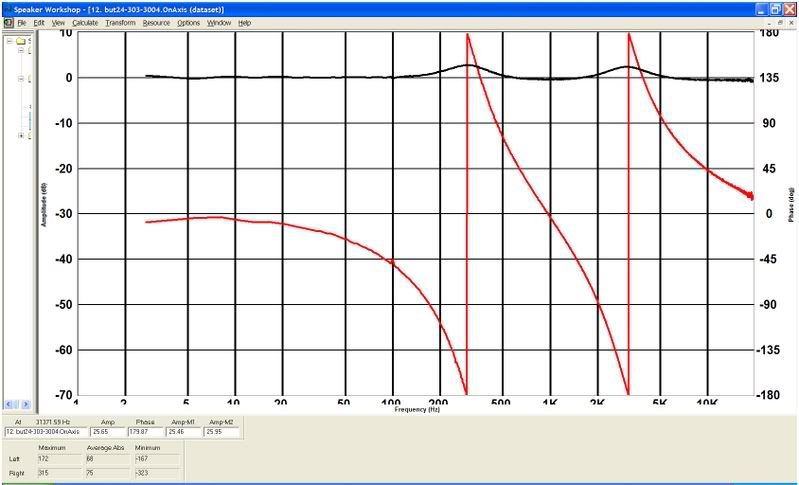799x485 pixels.
Task: Click the Amp-M2 value field 25.95
Action: point(222,432)
